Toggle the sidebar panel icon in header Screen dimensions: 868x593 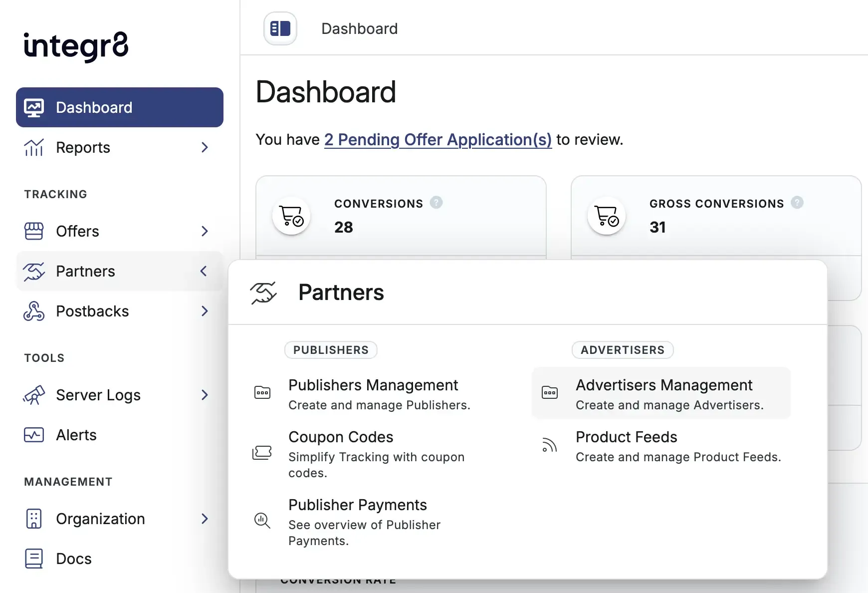[280, 28]
